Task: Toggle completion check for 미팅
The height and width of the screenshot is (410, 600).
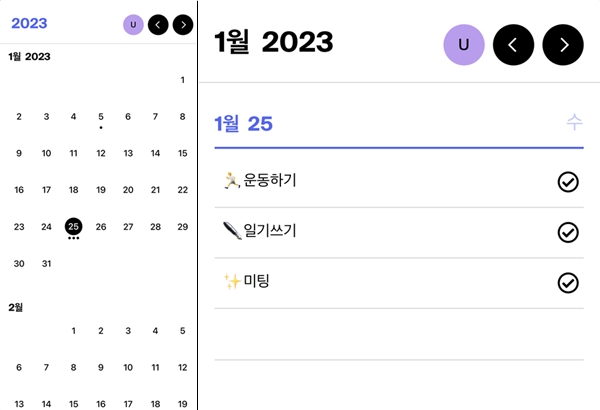Action: coord(568,283)
